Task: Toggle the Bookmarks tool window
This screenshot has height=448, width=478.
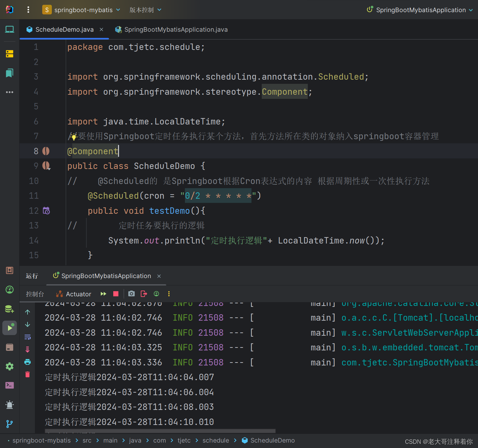Action: tap(9, 73)
